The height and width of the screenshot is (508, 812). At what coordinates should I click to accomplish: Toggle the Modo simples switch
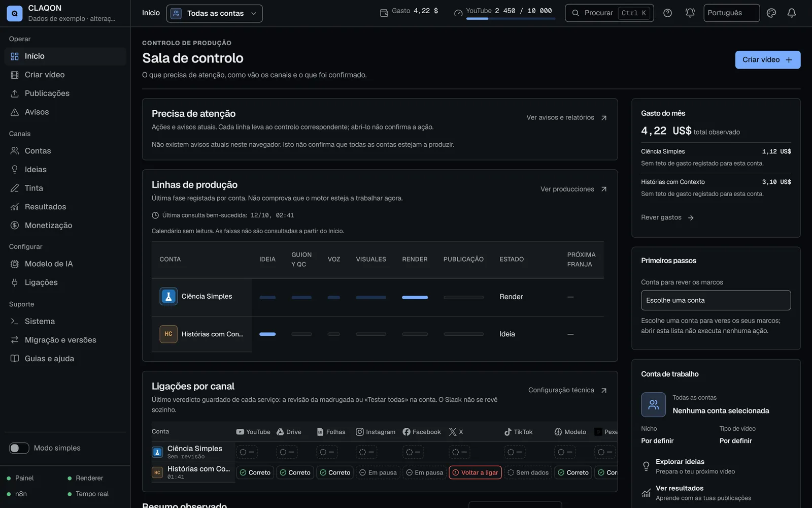coord(19,448)
